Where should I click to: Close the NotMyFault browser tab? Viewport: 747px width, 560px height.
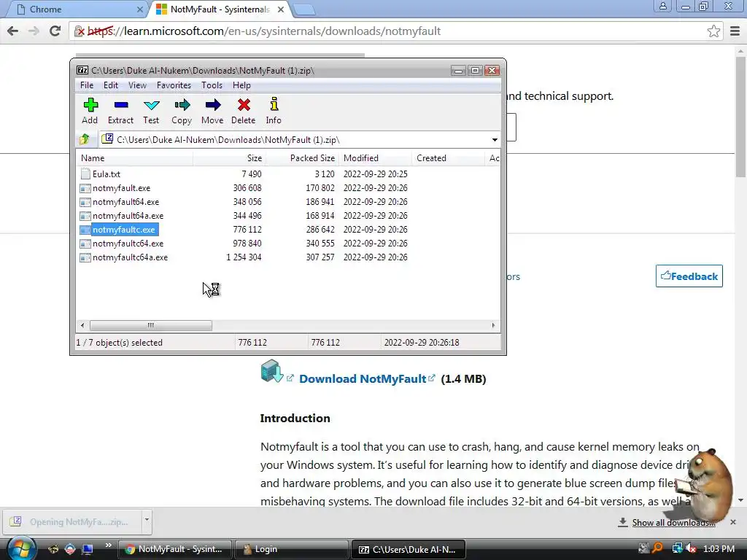(281, 9)
